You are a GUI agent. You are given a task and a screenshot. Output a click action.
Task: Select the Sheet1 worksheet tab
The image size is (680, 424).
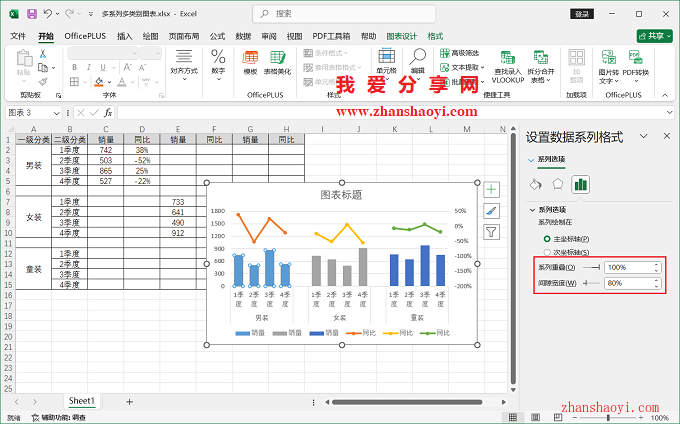click(x=82, y=401)
